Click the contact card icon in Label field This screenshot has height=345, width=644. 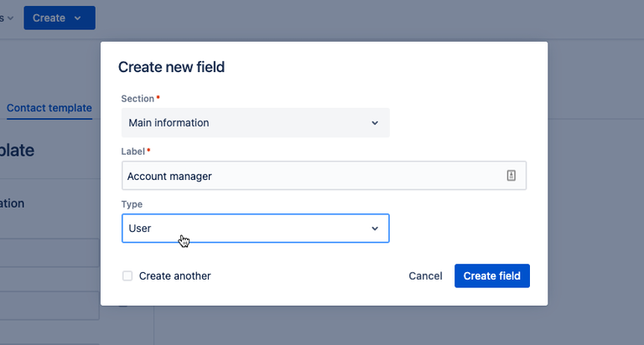point(511,176)
